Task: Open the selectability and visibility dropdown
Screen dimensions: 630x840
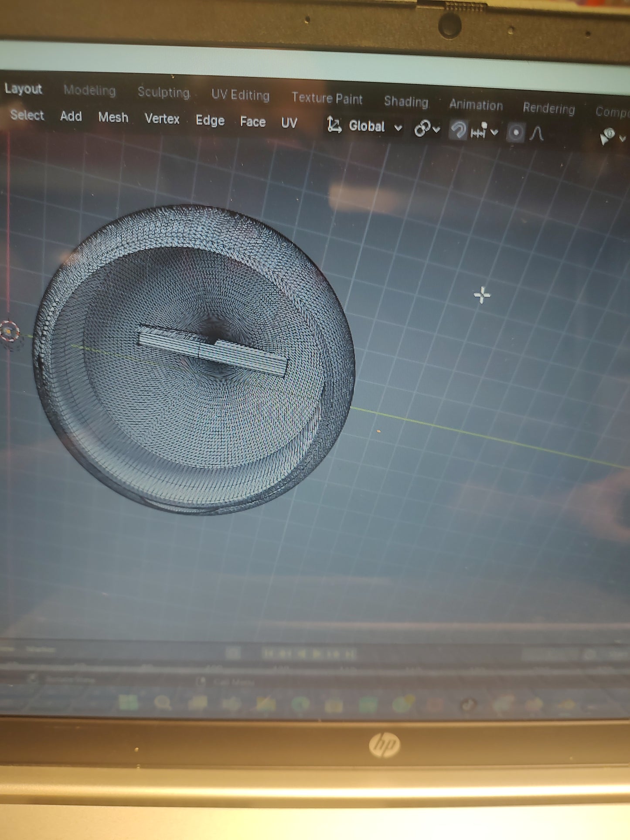Action: click(x=613, y=137)
